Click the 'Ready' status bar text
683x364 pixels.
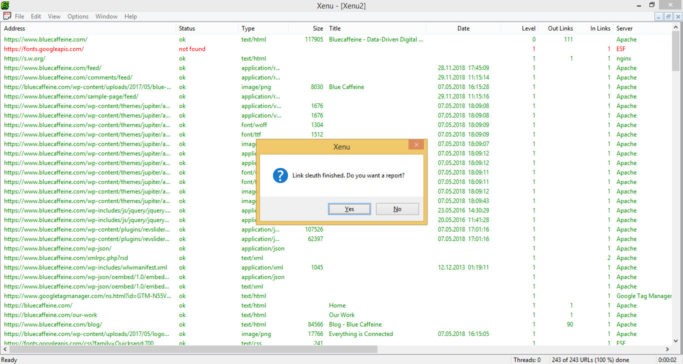click(x=9, y=360)
